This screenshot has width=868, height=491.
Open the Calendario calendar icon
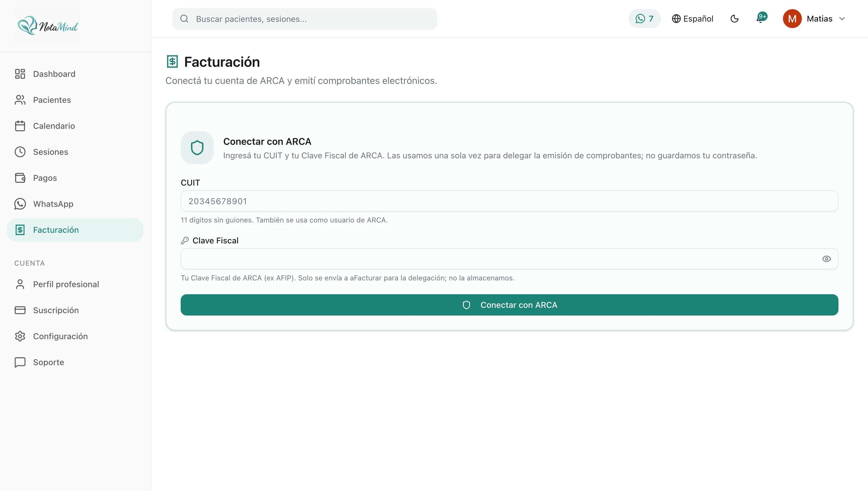(x=20, y=126)
